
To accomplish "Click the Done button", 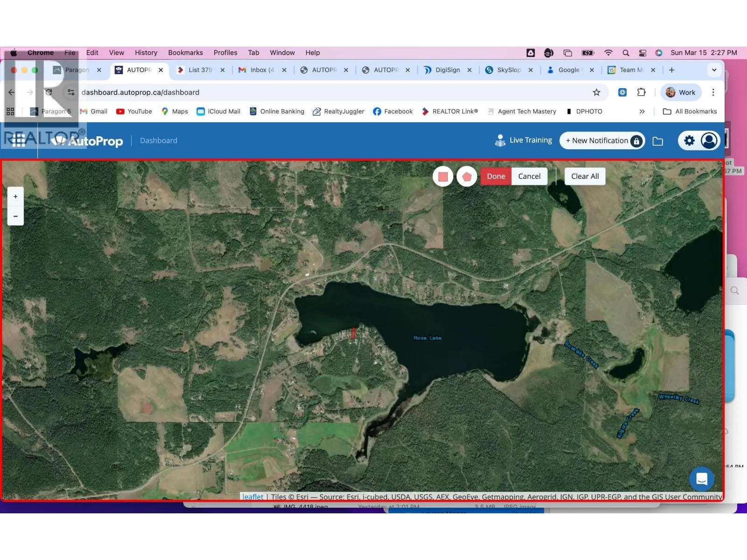I will click(496, 176).
